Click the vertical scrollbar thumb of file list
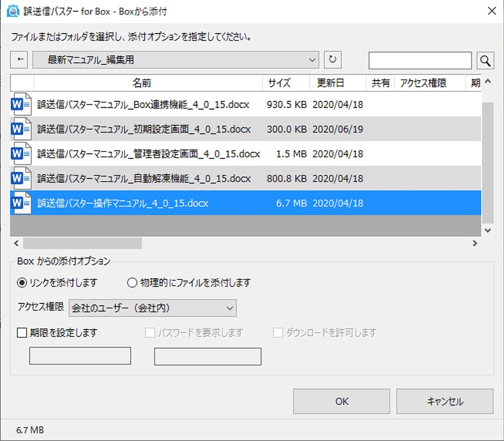The height and width of the screenshot is (441, 504). click(x=488, y=163)
